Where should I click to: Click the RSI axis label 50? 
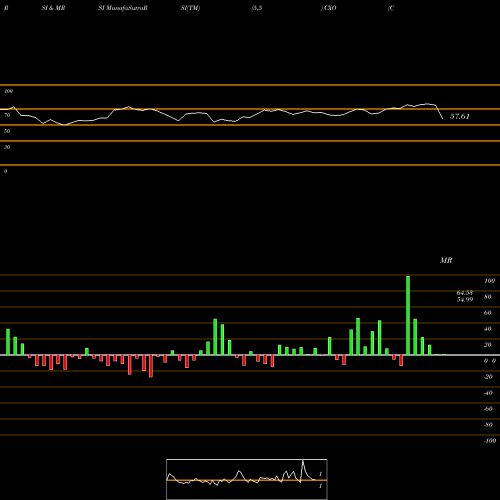click(x=7, y=131)
